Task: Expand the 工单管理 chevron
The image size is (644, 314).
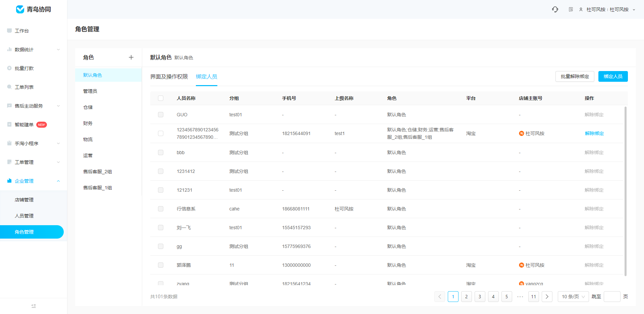Action: coord(58,162)
